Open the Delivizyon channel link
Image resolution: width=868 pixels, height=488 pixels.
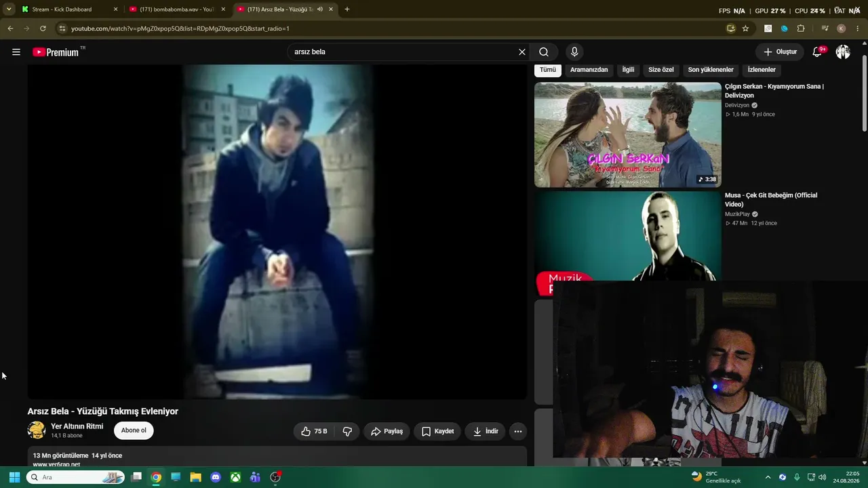(x=737, y=106)
